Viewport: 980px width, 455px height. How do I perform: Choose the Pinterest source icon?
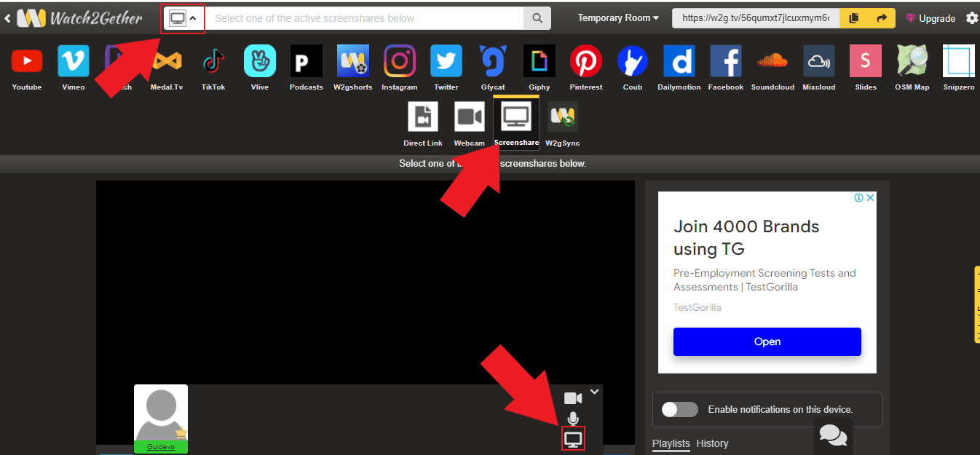coord(586,61)
